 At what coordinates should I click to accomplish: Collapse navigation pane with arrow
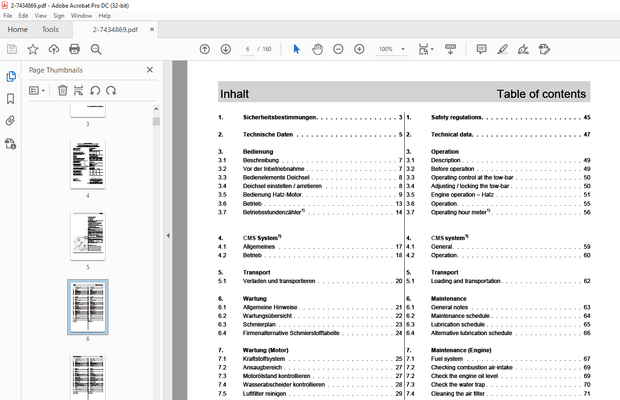(x=168, y=236)
